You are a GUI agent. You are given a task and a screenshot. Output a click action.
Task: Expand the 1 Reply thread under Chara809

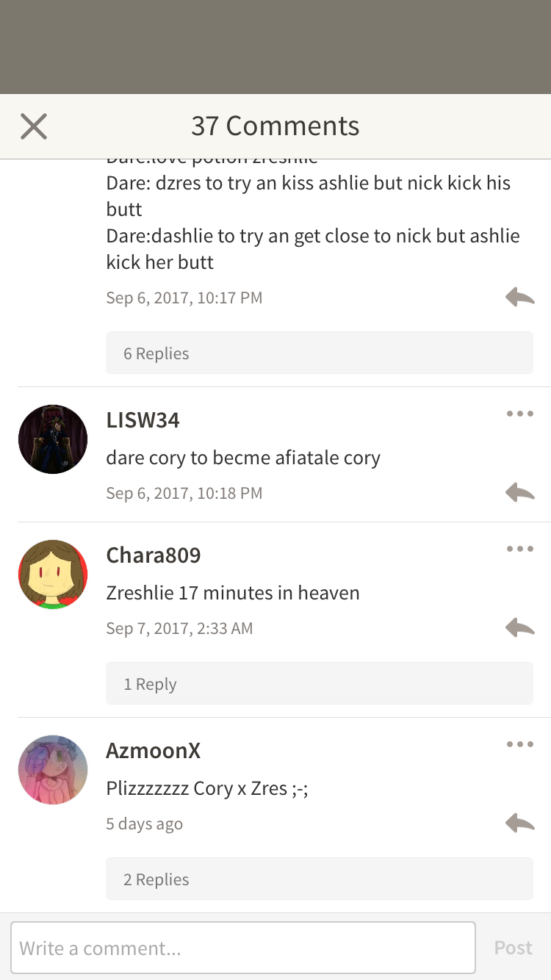320,683
